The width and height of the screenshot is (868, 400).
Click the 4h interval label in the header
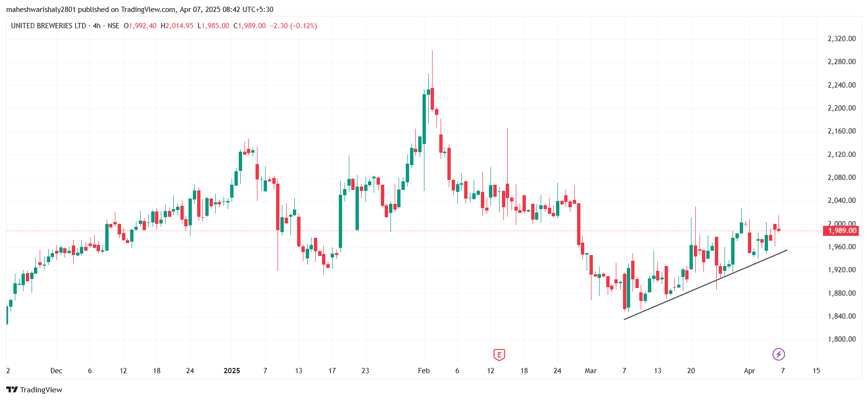(x=97, y=26)
